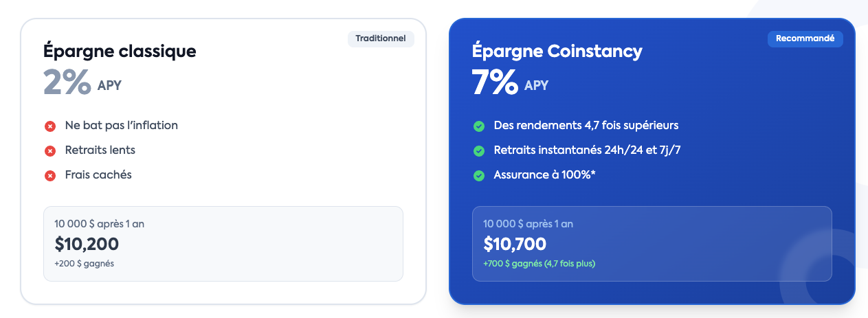The image size is (868, 318).
Task: Click red X icon beside "Frais cachés"
Action: (x=50, y=176)
